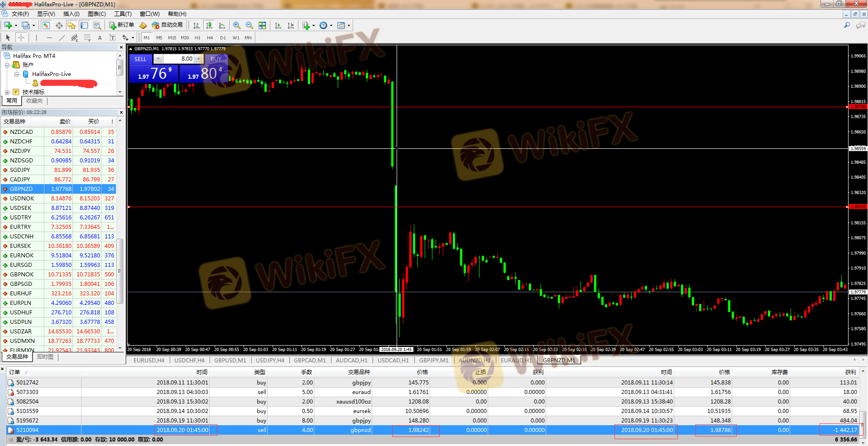This screenshot has width=868, height=446.
Task: Increase lot volume with up stepper
Action: tap(198, 59)
